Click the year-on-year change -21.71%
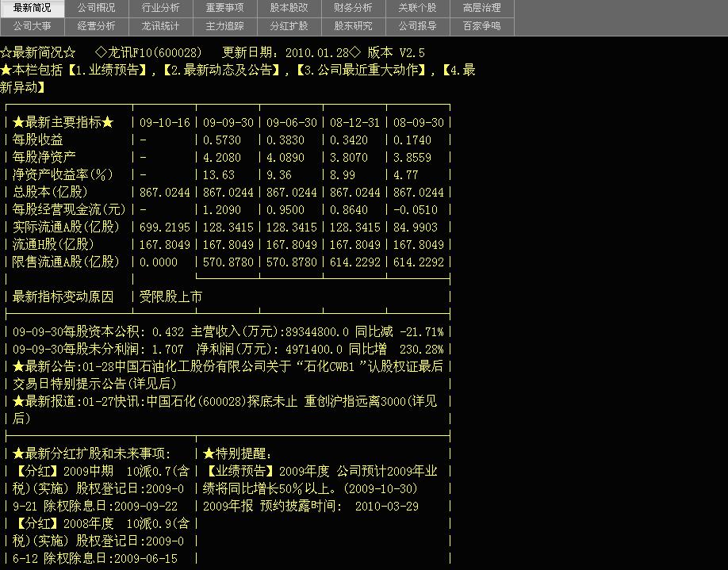This screenshot has width=728, height=570. pos(422,332)
